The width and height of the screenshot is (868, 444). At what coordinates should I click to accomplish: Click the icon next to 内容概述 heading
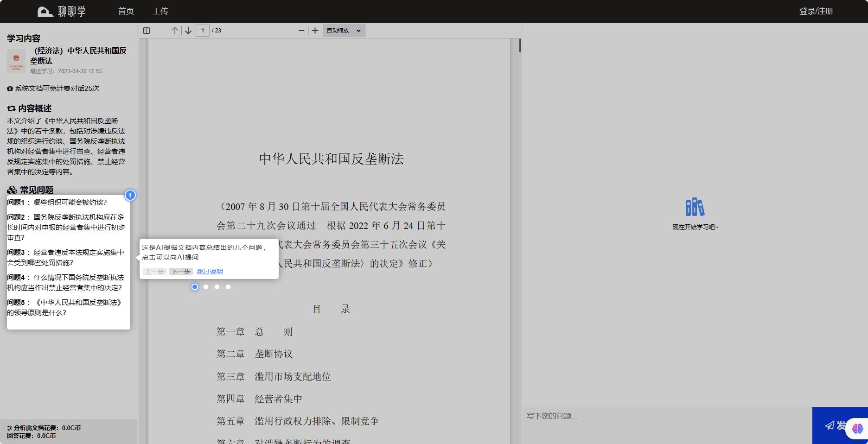click(10, 108)
